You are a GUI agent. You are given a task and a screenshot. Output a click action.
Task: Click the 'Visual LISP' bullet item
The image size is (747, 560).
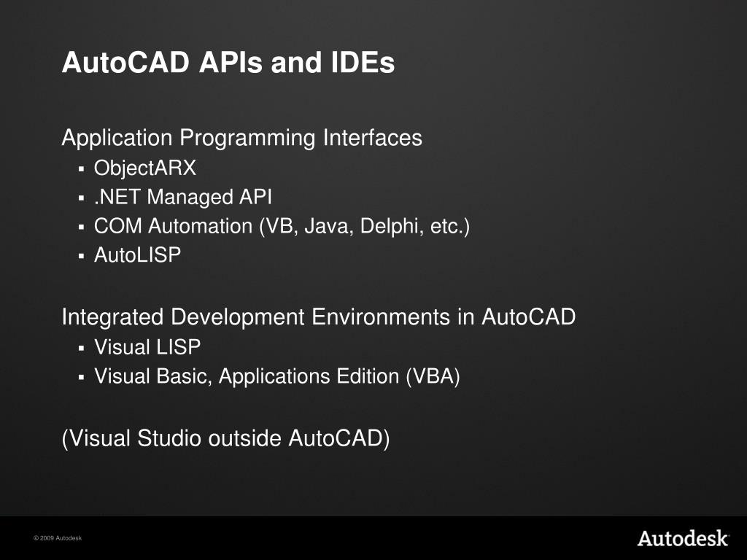click(147, 346)
